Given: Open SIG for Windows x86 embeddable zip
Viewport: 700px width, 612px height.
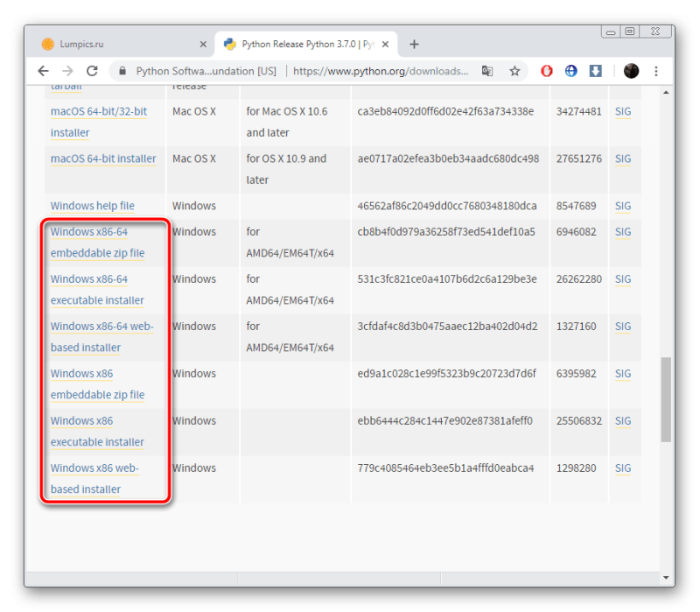Looking at the screenshot, I should (x=623, y=374).
